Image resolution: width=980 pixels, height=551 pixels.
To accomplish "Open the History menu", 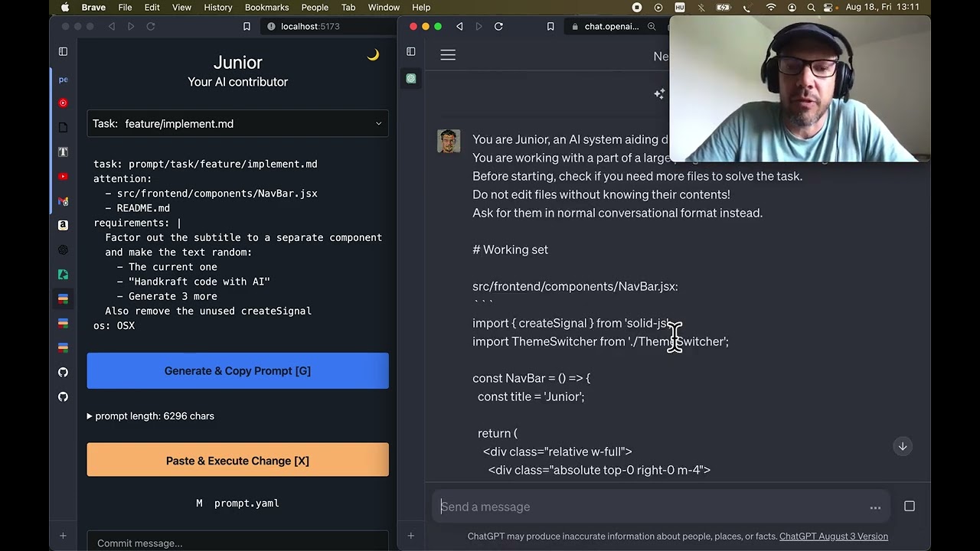I will pos(217,7).
